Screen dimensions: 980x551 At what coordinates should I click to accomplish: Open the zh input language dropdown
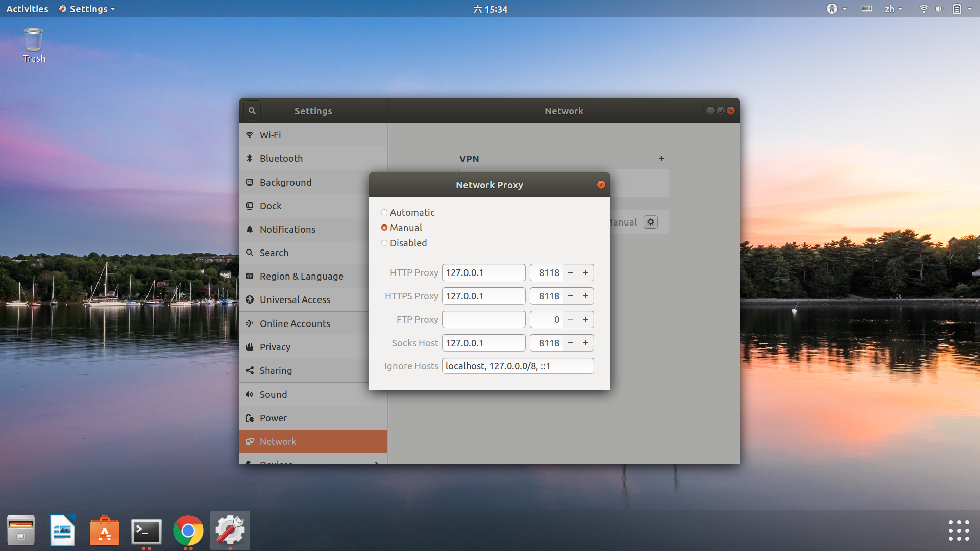[893, 9]
